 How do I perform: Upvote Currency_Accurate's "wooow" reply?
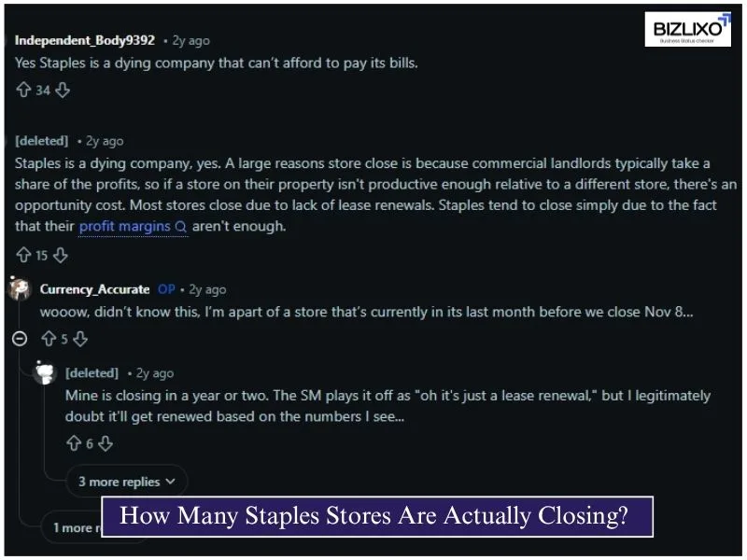49,339
